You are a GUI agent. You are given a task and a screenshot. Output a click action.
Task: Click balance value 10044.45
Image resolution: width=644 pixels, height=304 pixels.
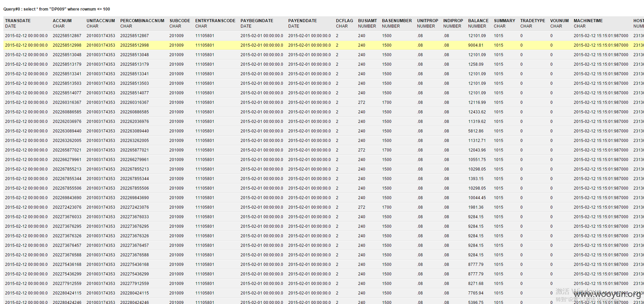(x=477, y=198)
